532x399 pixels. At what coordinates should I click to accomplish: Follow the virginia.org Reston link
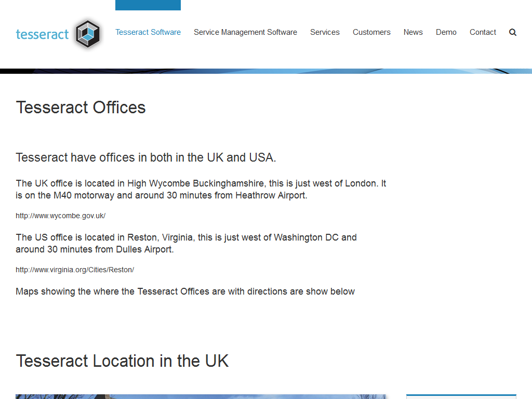pyautogui.click(x=75, y=270)
